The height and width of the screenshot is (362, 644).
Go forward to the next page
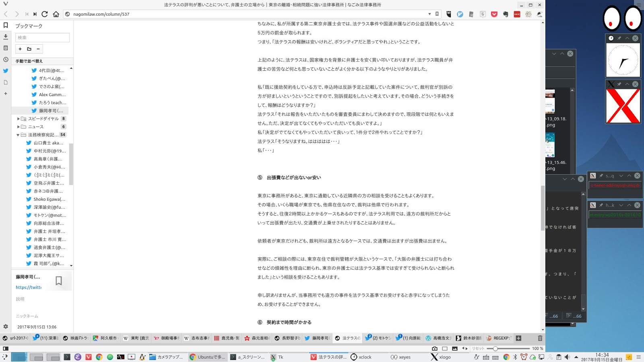pyautogui.click(x=17, y=14)
